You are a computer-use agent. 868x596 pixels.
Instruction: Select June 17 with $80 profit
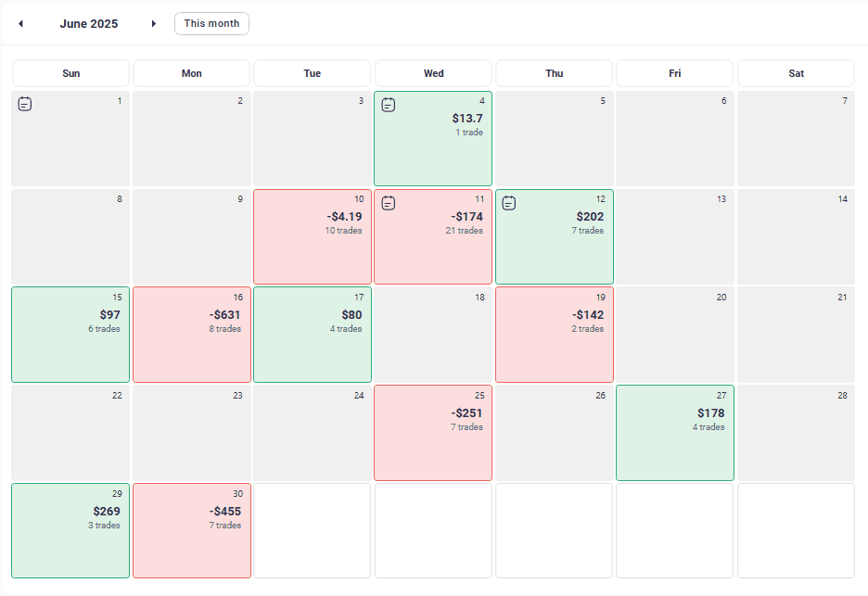point(313,335)
